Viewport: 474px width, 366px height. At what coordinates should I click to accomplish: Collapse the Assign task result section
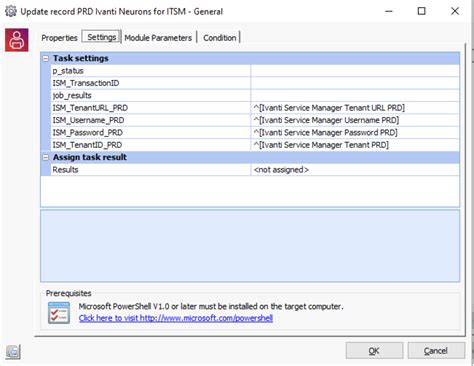click(46, 158)
